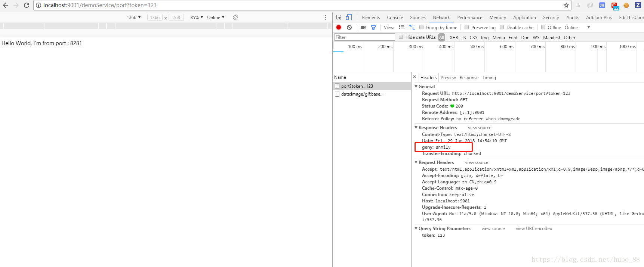Click the capture screenshots camera icon
Screen dimensions: 644x267
363,27
